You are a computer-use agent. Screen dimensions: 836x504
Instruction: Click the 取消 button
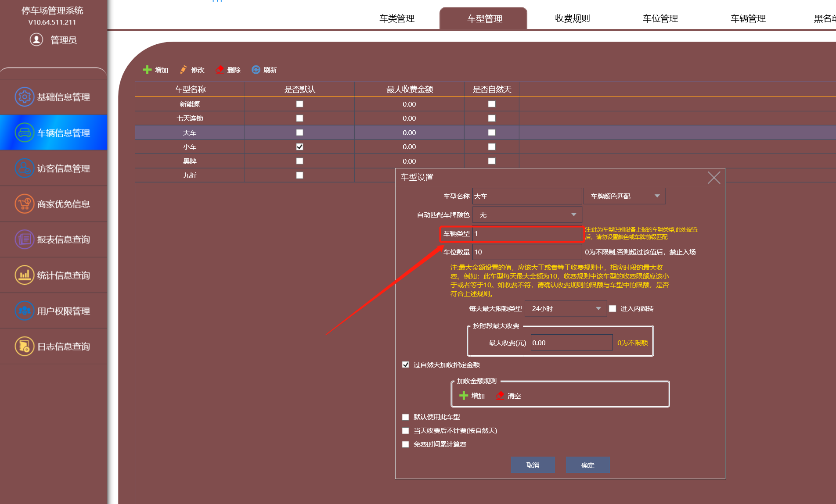tap(533, 465)
